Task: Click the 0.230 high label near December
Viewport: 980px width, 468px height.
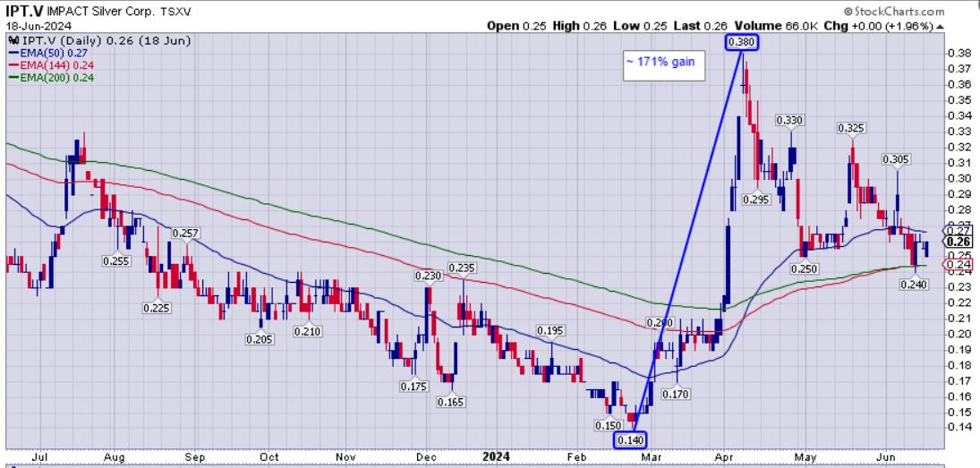Action: pos(428,276)
